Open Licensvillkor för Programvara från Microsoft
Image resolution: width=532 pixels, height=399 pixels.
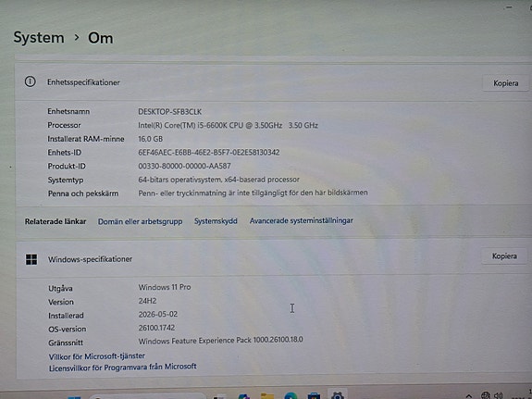pos(122,368)
